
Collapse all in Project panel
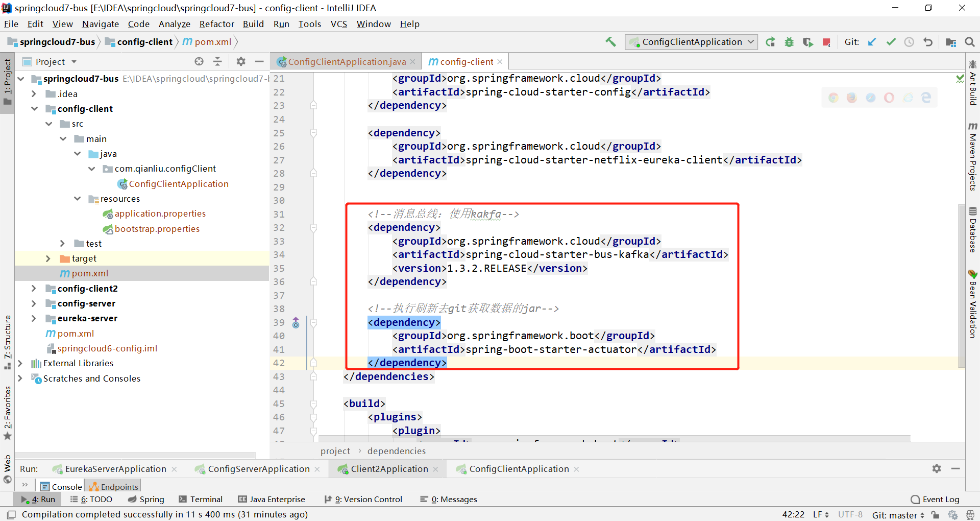[x=217, y=61]
